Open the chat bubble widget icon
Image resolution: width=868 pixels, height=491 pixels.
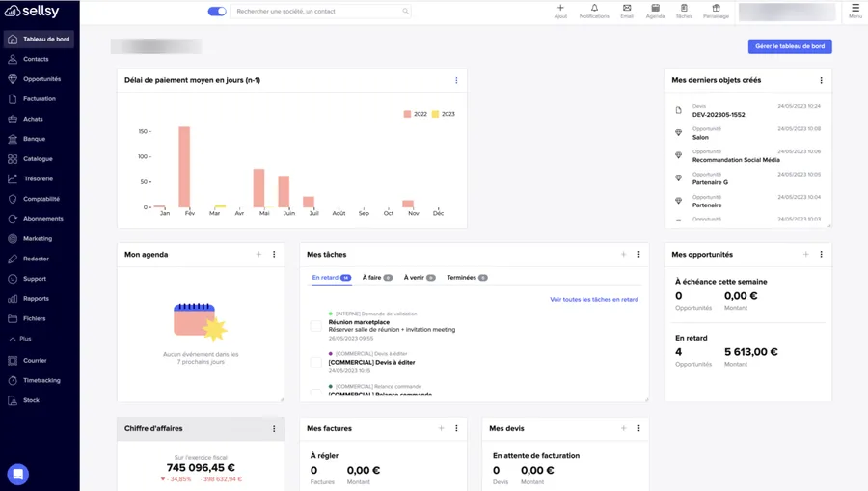pos(17,474)
